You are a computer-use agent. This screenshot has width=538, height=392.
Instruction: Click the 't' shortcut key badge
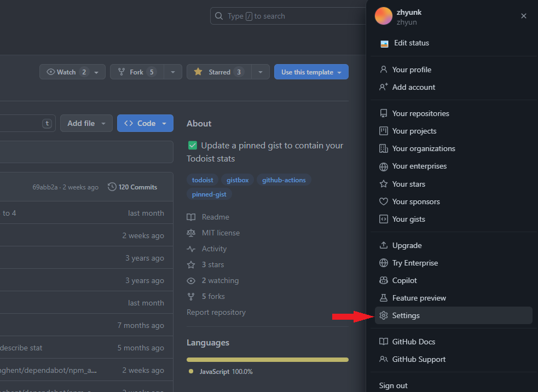[x=47, y=124]
